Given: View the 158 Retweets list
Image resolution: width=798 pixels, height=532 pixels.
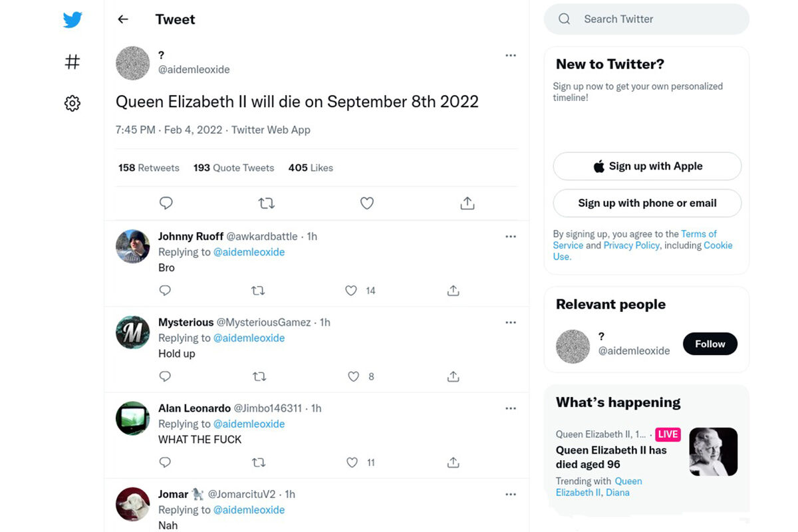Looking at the screenshot, I should [149, 168].
